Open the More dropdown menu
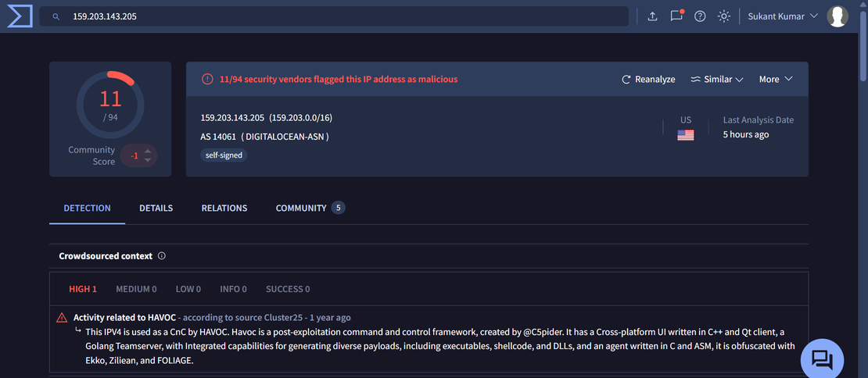This screenshot has height=378, width=868. (776, 79)
